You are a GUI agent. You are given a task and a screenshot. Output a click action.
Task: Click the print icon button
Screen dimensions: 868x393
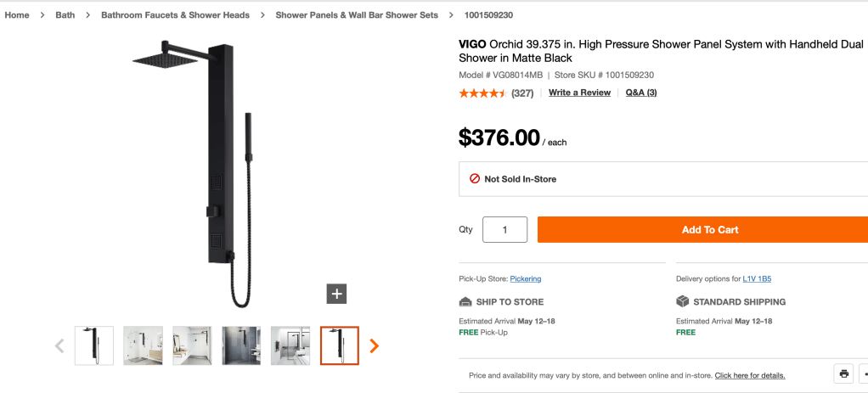pyautogui.click(x=843, y=373)
